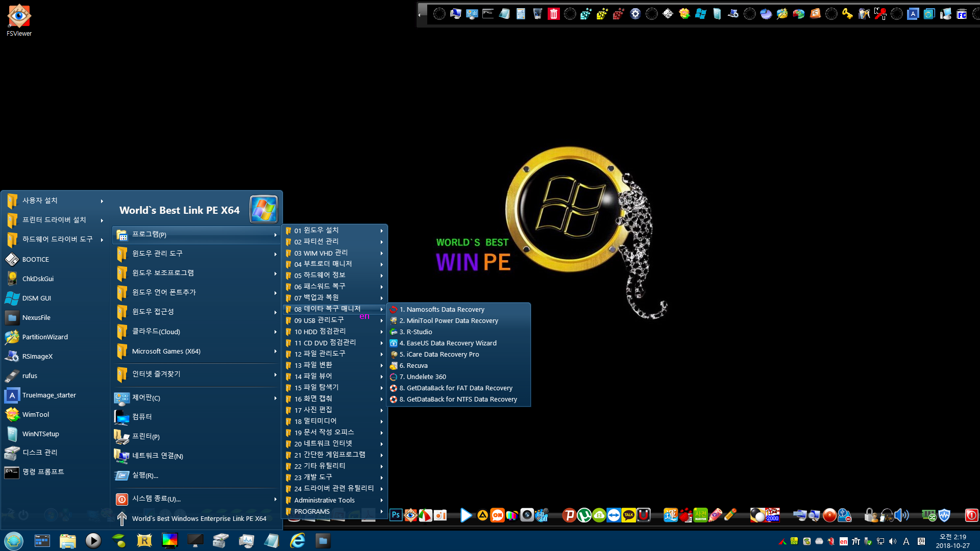Viewport: 980px width, 551px height.
Task: Click the gold key icon in the top toolbar
Action: pyautogui.click(x=847, y=14)
